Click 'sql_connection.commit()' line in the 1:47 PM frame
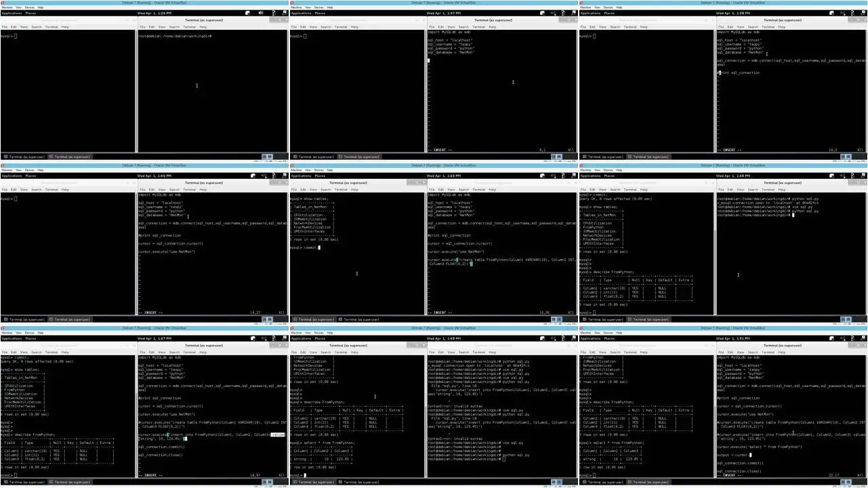 coord(161,447)
